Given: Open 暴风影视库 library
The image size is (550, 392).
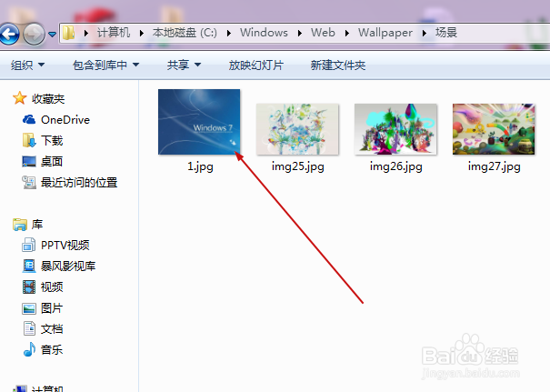Looking at the screenshot, I should 68,266.
